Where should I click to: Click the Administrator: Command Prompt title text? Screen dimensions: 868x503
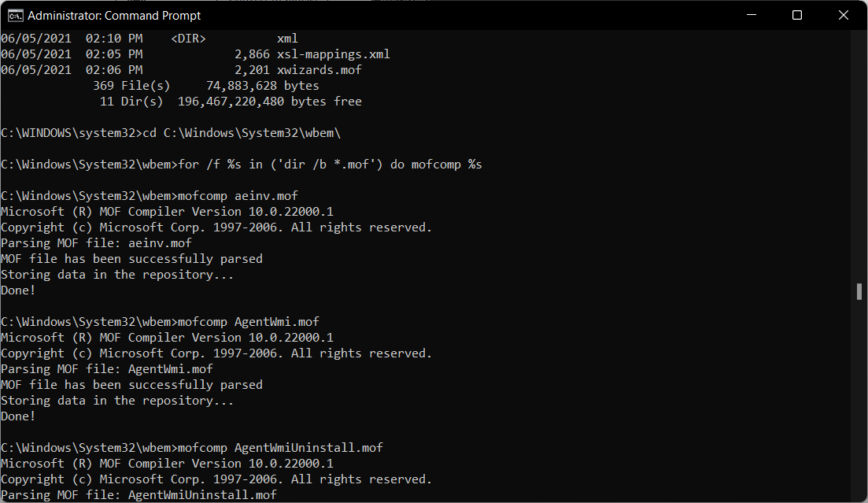click(113, 15)
